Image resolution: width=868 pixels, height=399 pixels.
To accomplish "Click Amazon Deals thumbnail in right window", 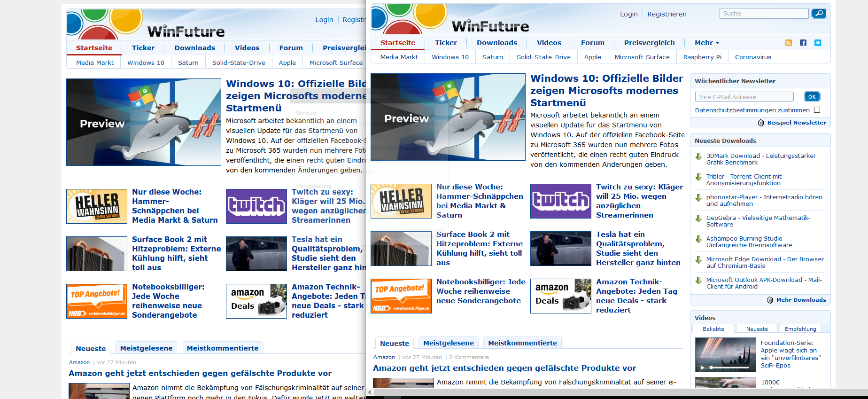I will (x=561, y=296).
